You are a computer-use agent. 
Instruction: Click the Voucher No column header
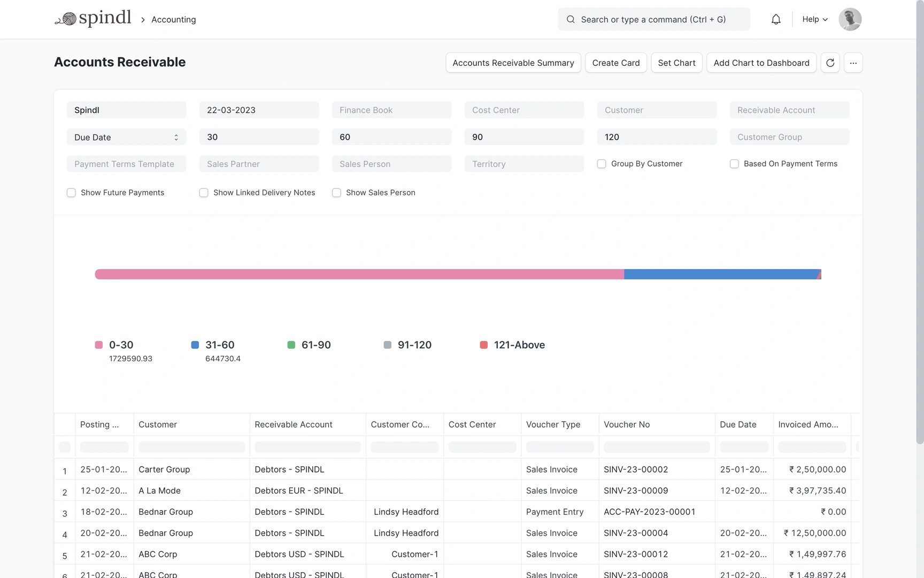[x=627, y=424]
